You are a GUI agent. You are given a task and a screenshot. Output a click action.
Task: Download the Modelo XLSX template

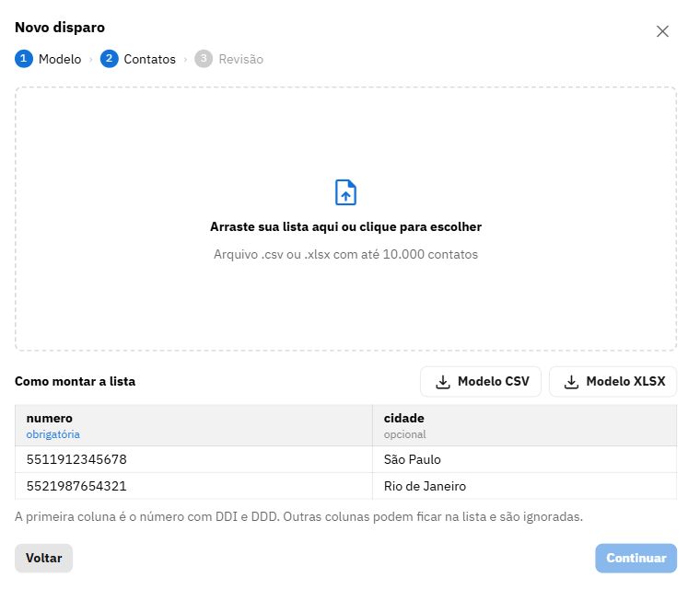tap(612, 382)
